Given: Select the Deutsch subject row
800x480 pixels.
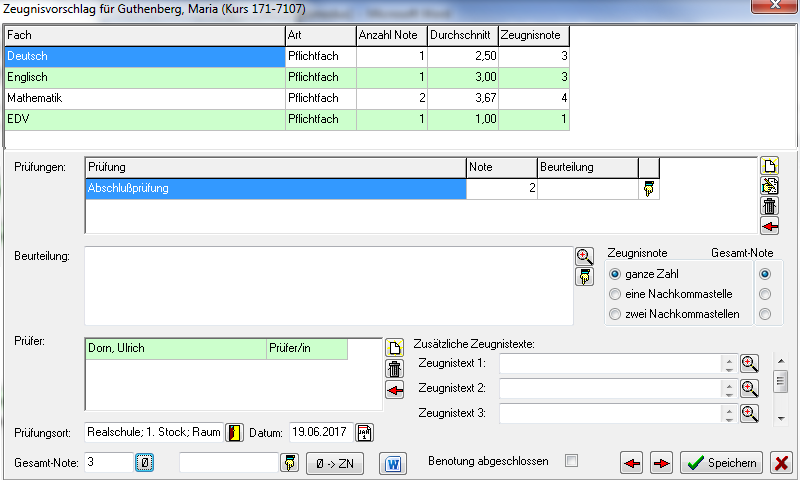Looking at the screenshot, I should click(x=287, y=57).
